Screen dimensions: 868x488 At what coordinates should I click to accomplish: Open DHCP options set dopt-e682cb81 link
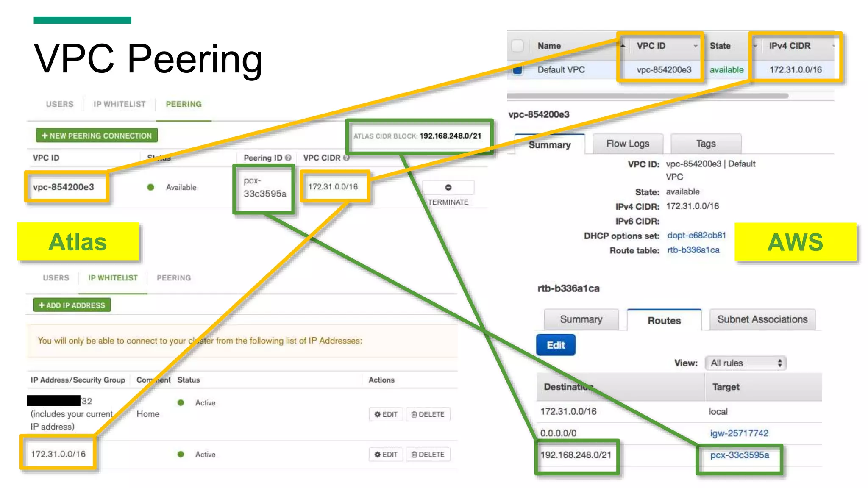click(696, 235)
